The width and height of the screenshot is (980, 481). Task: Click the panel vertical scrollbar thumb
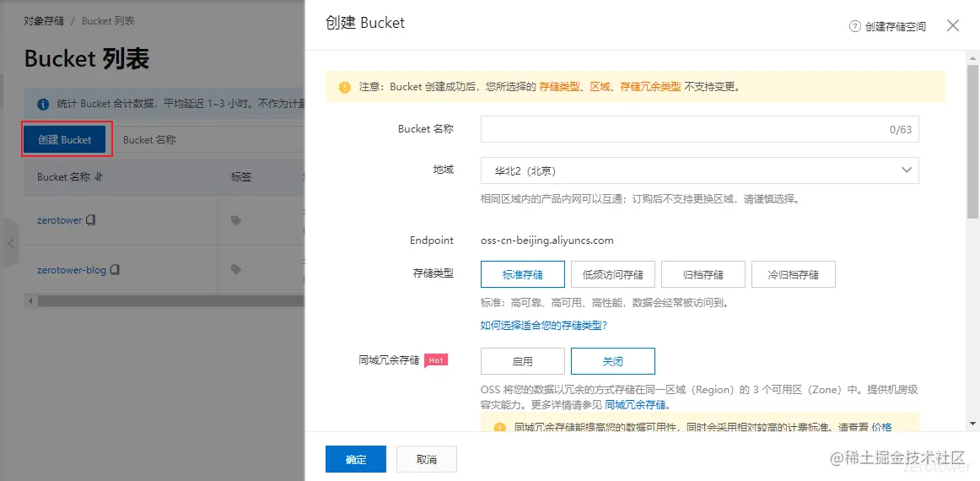click(972, 141)
